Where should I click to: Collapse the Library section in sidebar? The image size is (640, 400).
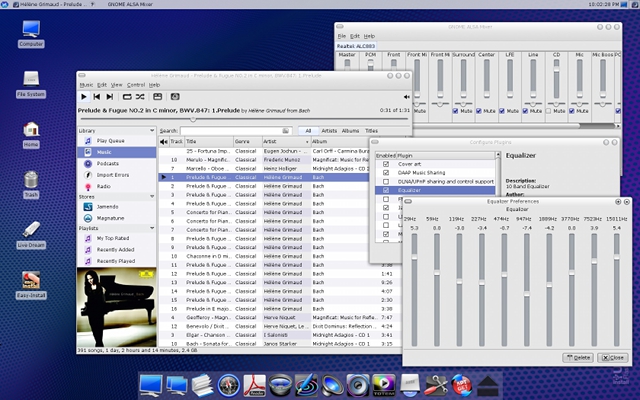click(x=152, y=131)
